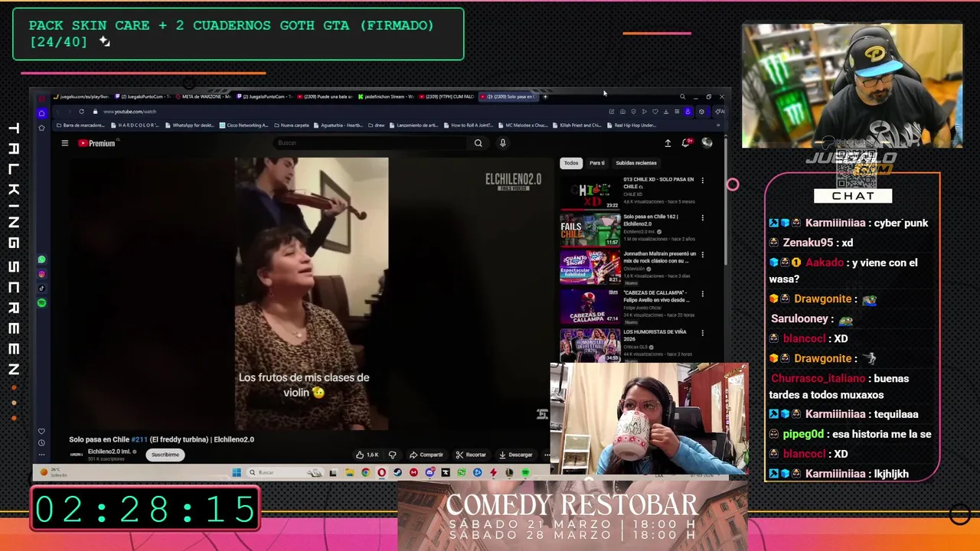The width and height of the screenshot is (980, 551).
Task: Open a new browser tab with plus button
Action: coord(545,96)
